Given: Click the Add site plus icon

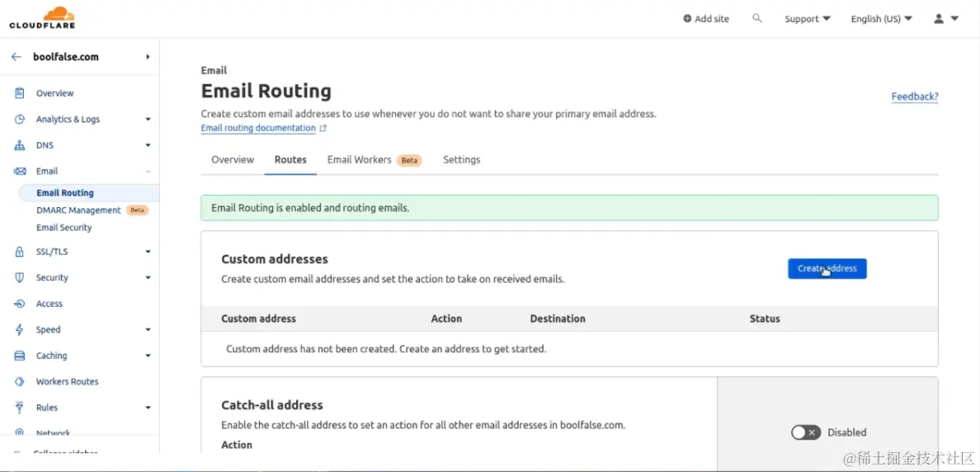Looking at the screenshot, I should 687,19.
